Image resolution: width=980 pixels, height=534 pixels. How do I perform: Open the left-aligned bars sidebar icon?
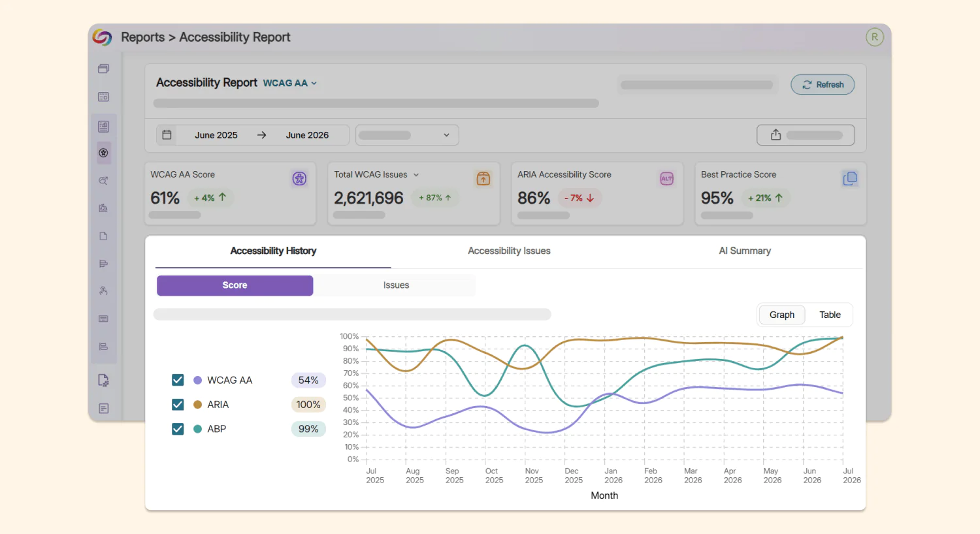pyautogui.click(x=103, y=347)
